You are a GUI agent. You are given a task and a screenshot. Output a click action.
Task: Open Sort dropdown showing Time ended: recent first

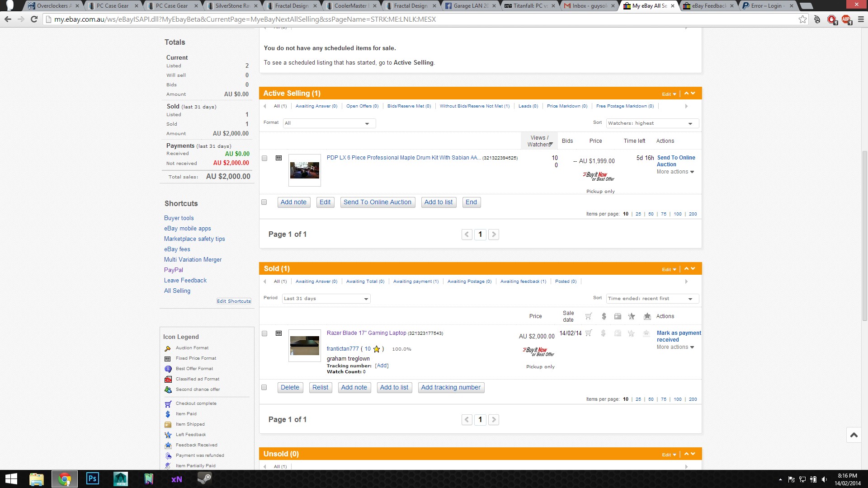click(x=652, y=298)
